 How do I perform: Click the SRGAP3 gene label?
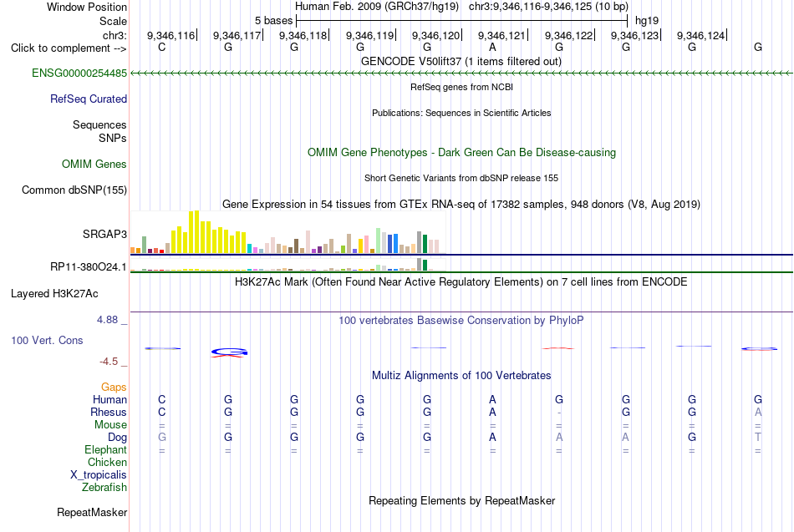click(x=104, y=235)
